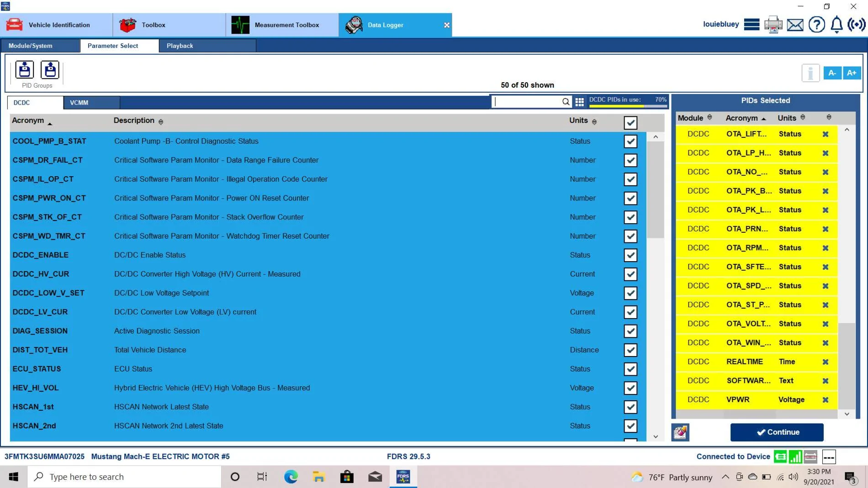The width and height of the screenshot is (868, 488).
Task: Click Windows Start button
Action: pos(14,477)
